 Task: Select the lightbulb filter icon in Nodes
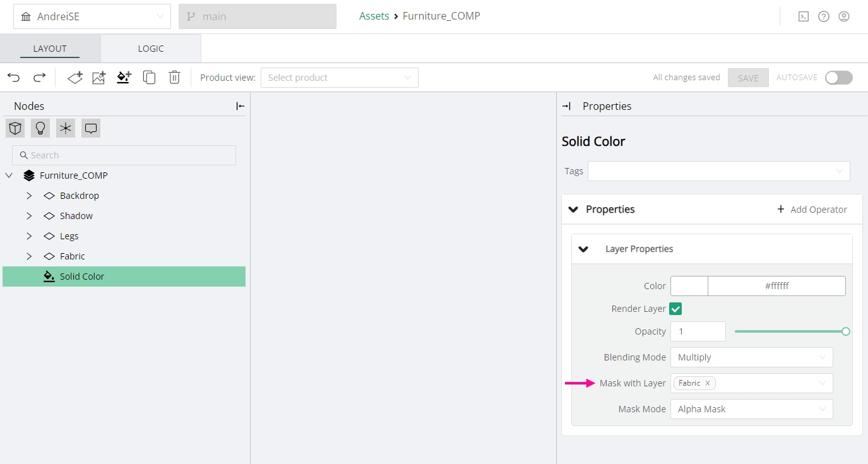pyautogui.click(x=40, y=129)
